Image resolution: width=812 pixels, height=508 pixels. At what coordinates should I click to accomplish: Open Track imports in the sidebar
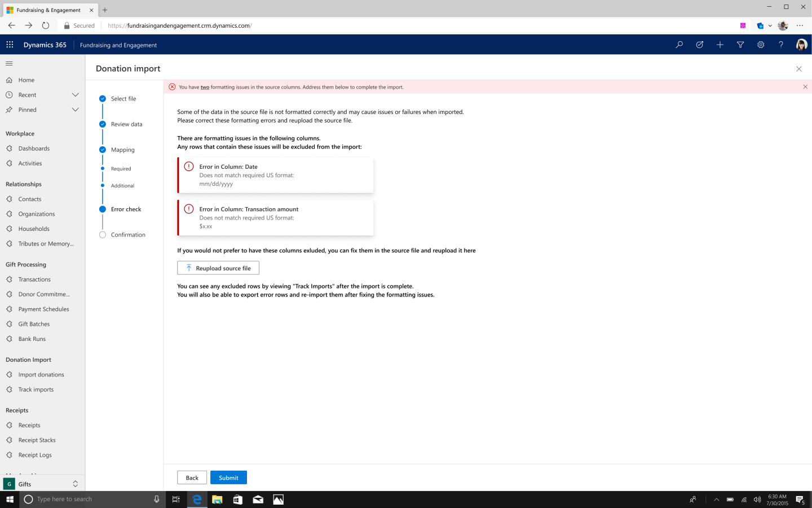(36, 389)
